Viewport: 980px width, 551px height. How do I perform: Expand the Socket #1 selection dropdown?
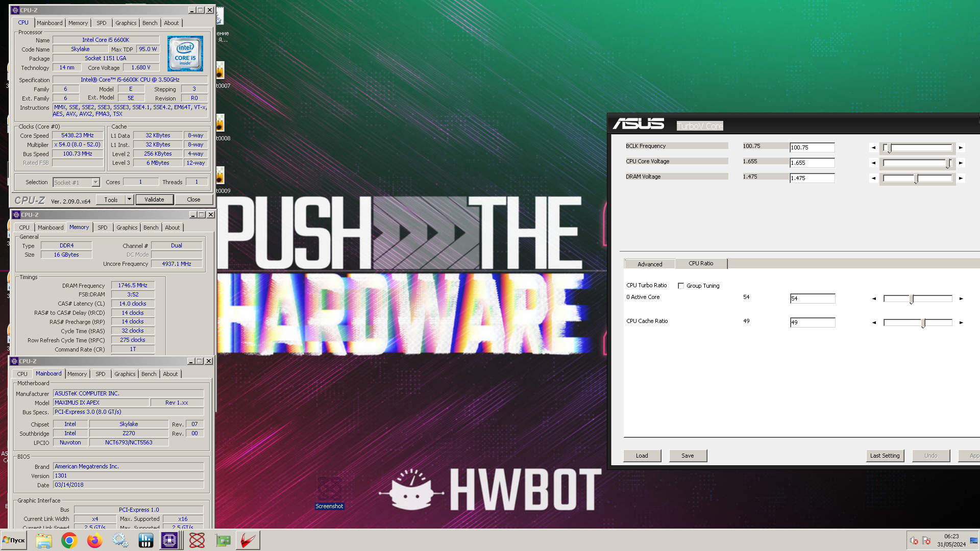(x=95, y=183)
